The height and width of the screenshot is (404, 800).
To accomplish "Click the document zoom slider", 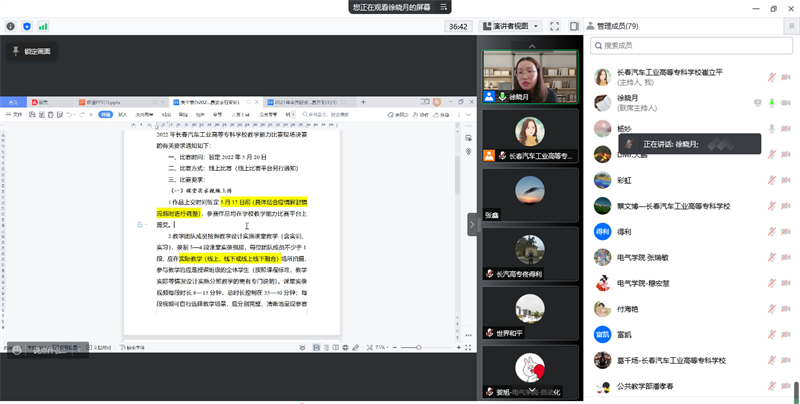I will pyautogui.click(x=417, y=347).
